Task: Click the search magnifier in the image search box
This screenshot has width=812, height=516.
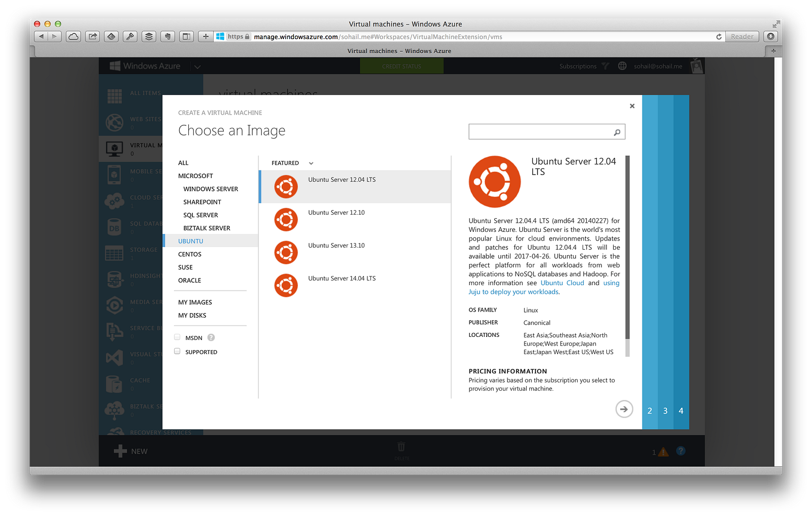Action: coord(617,132)
